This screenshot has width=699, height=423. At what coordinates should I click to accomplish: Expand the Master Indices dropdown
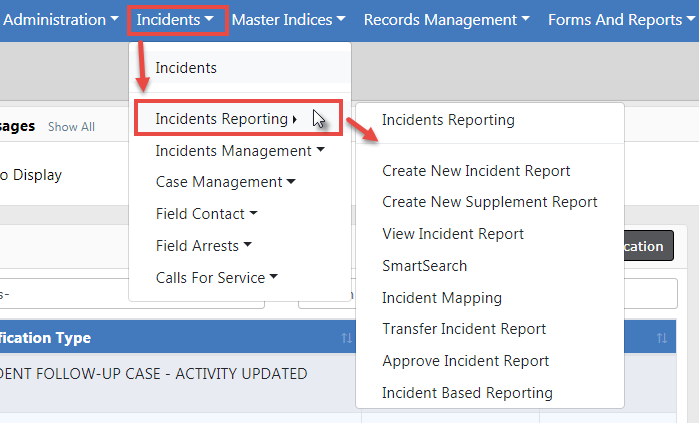click(x=288, y=19)
